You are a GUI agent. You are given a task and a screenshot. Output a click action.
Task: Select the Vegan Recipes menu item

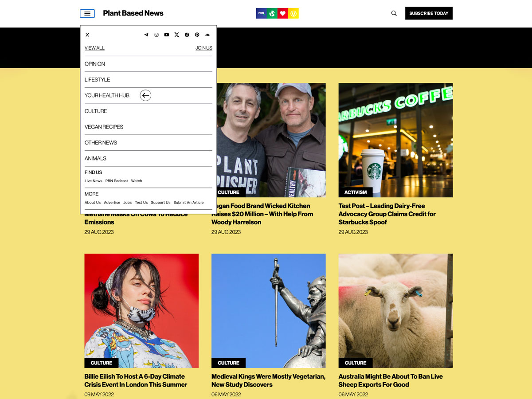point(149,127)
